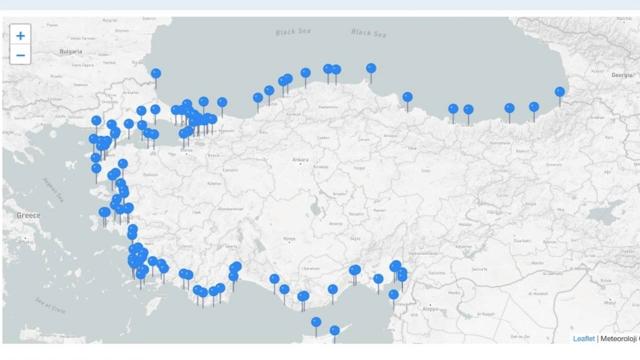Zoom in the map with plus button
Viewport: 640px width, 360px height.
click(x=20, y=36)
